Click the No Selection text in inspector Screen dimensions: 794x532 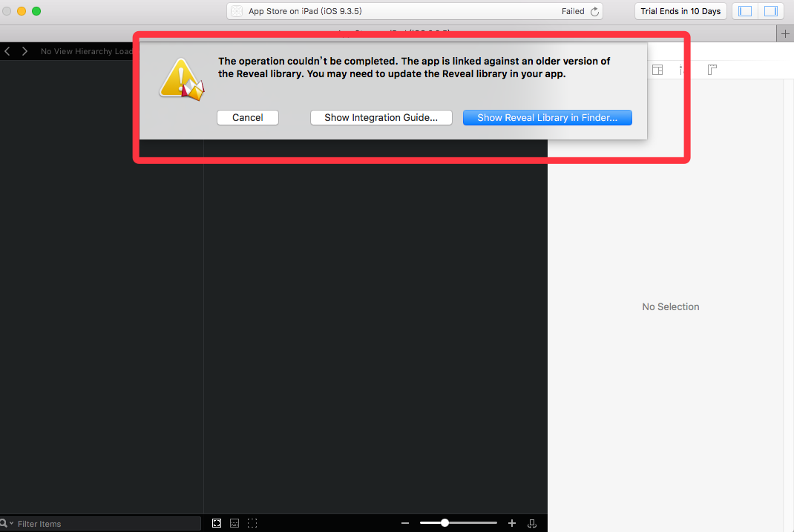(670, 306)
